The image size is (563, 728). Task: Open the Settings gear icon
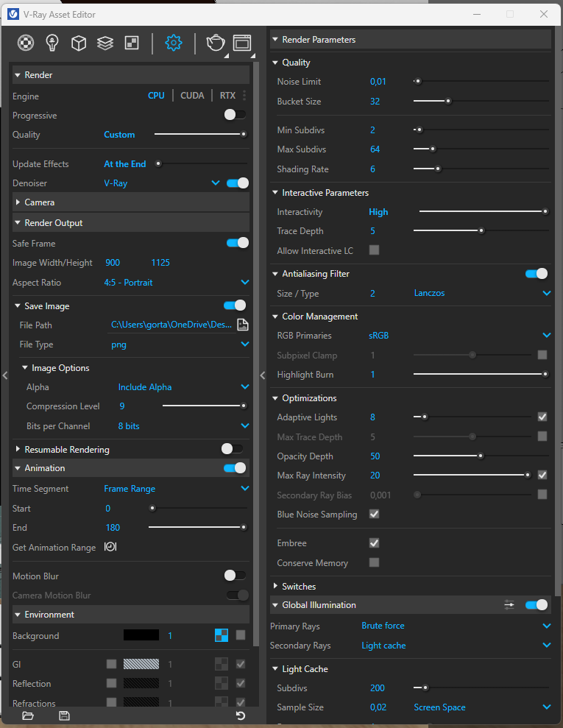173,43
